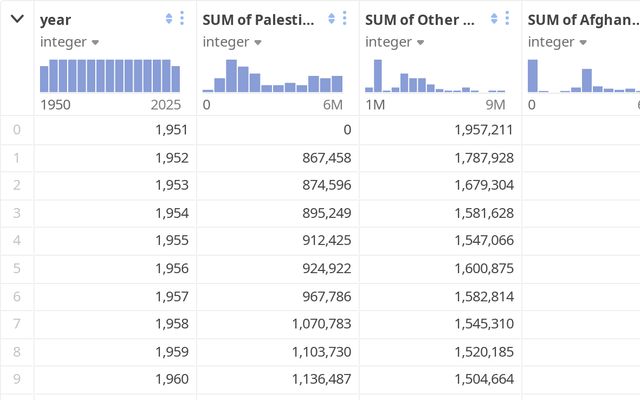
Task: Open SUM of Afghan integer type dropdown
Action: coord(557,42)
